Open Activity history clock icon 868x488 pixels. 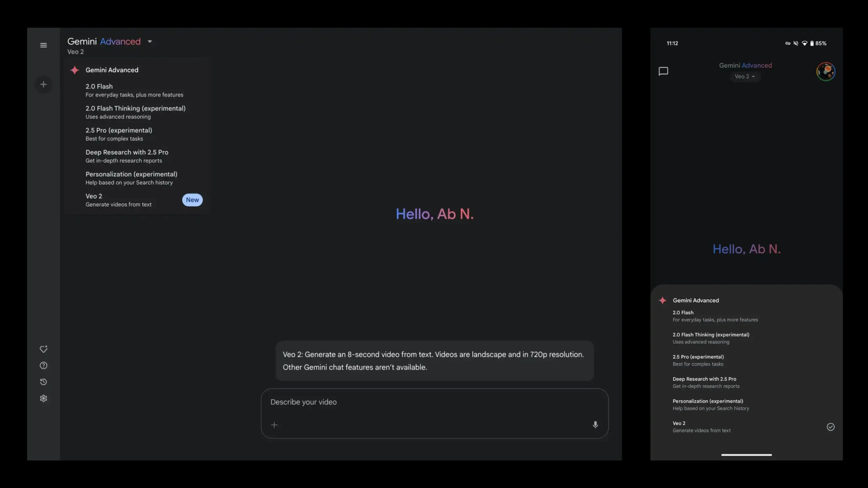click(43, 382)
